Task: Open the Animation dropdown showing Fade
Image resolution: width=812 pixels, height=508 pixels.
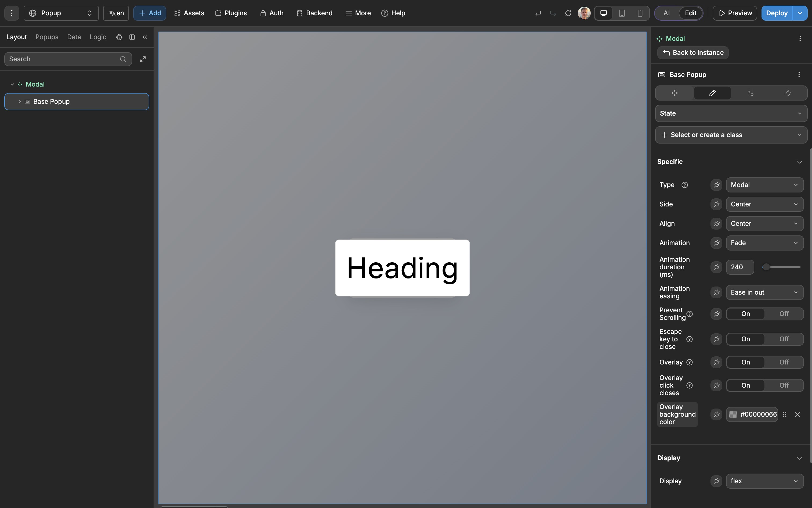Action: click(765, 243)
